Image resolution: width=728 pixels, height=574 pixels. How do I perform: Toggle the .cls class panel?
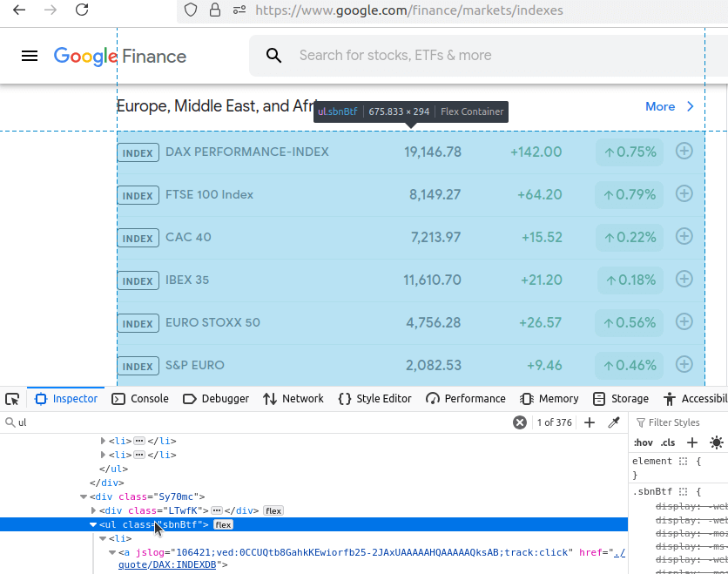click(x=668, y=442)
